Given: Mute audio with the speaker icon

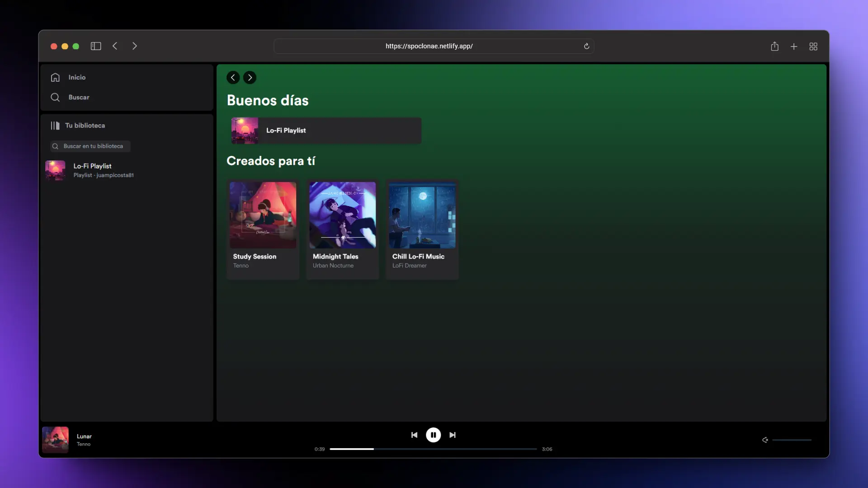Looking at the screenshot, I should (765, 440).
